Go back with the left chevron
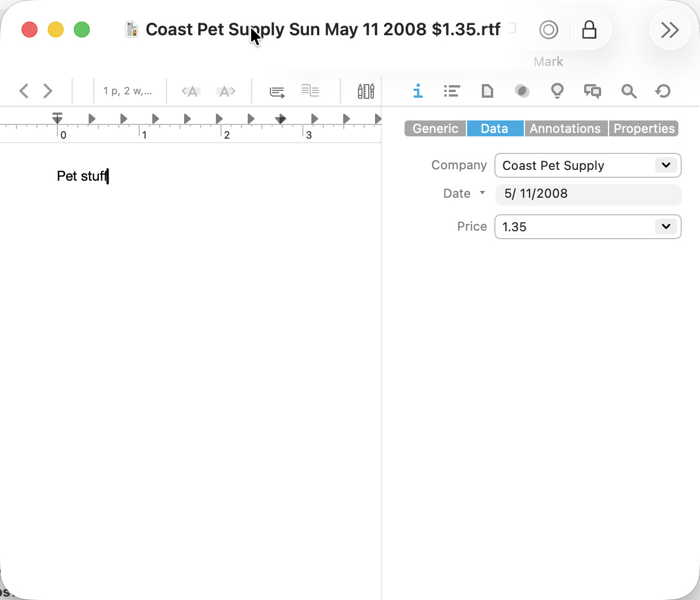Screen dimensions: 700x600 pyautogui.click(x=24, y=91)
